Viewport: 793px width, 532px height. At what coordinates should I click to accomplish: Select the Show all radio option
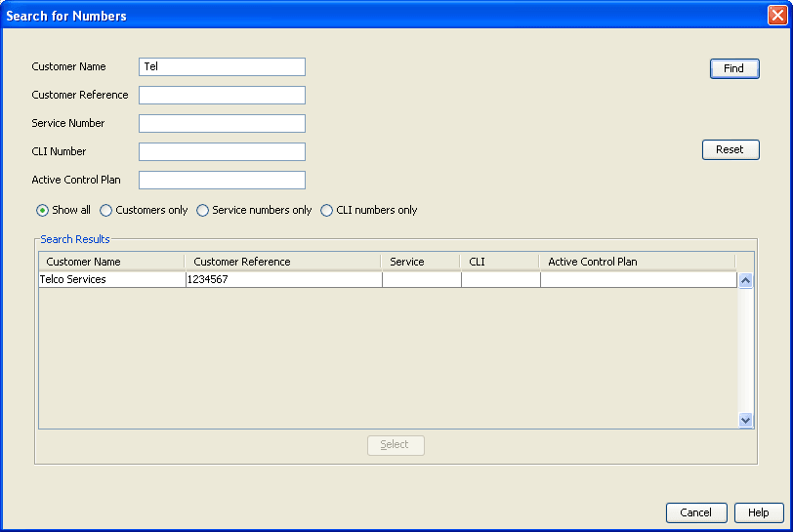pos(63,211)
